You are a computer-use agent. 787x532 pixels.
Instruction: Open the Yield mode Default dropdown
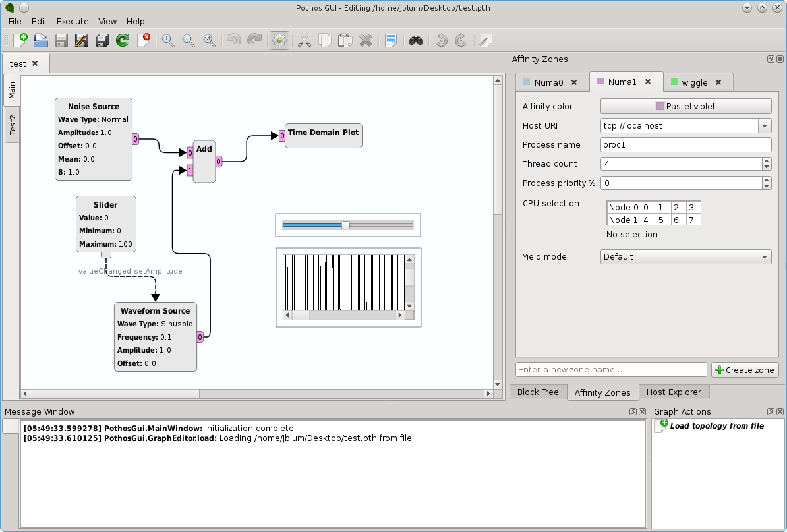pyautogui.click(x=685, y=257)
